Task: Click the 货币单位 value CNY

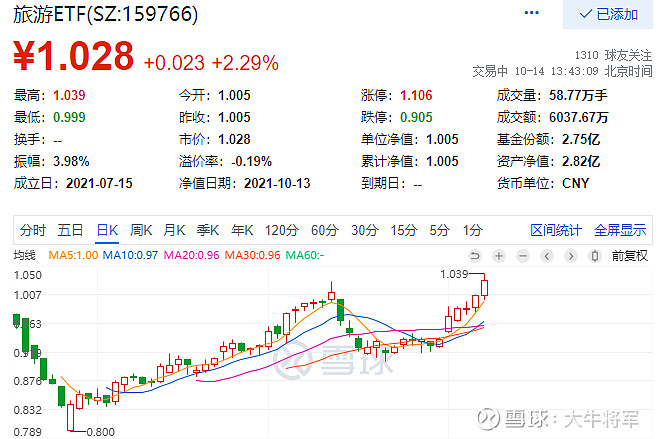Action: click(x=576, y=183)
